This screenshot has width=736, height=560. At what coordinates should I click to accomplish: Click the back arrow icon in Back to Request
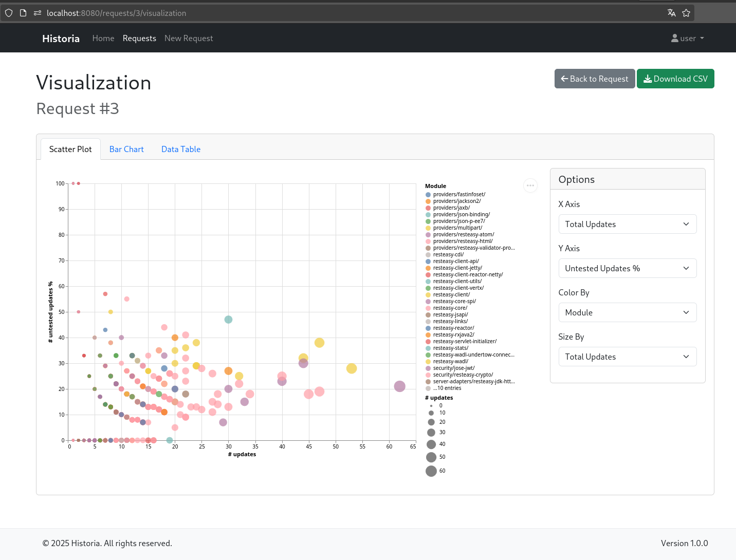click(x=564, y=79)
